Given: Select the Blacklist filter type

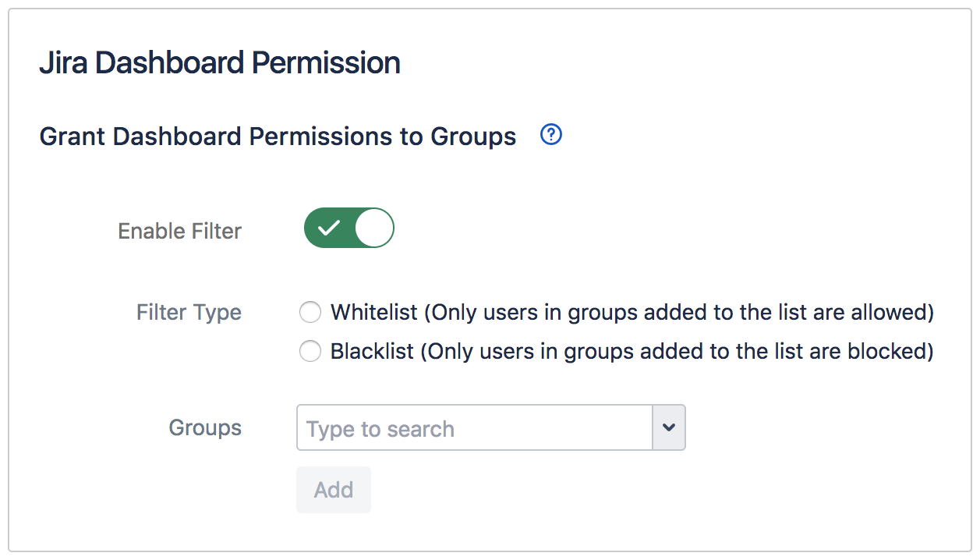Looking at the screenshot, I should [310, 351].
